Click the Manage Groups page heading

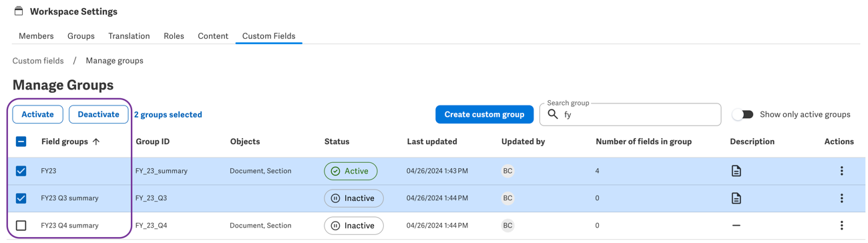(63, 85)
